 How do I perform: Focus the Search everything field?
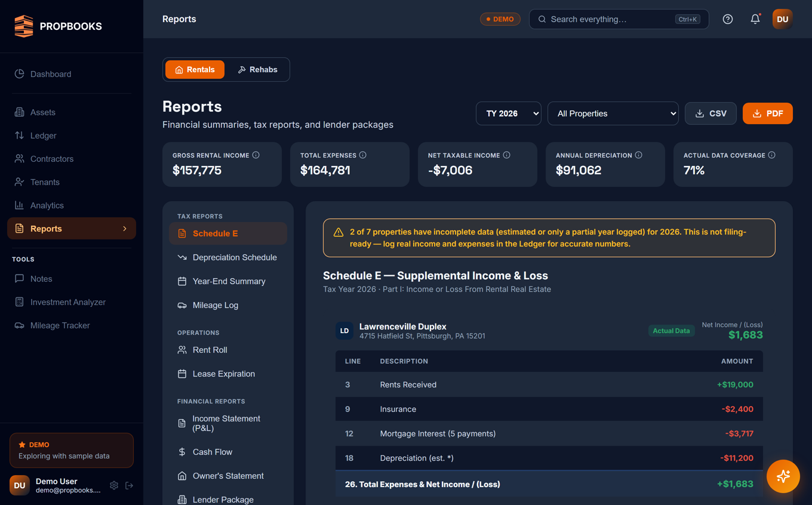pos(619,19)
